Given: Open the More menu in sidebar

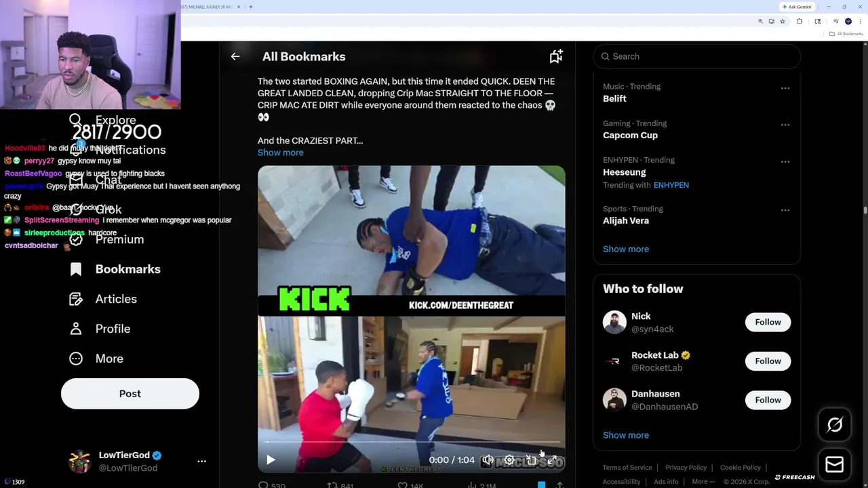Looking at the screenshot, I should pos(96,359).
